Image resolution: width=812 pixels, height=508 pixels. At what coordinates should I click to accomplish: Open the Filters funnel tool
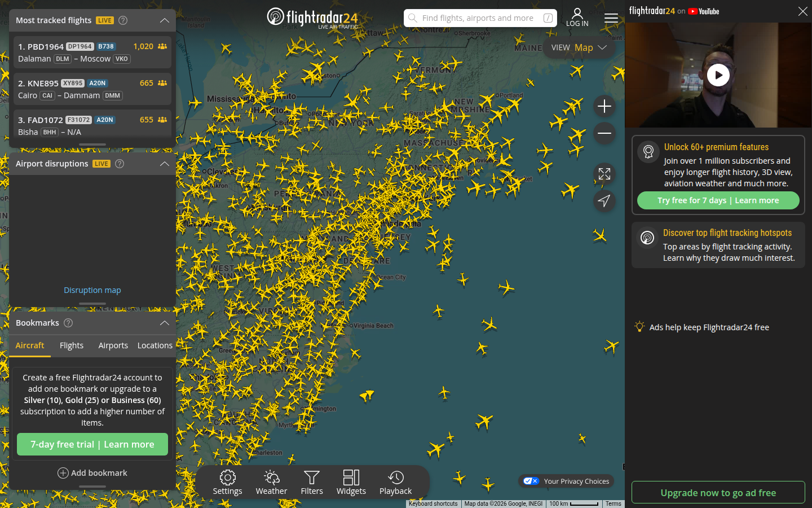click(x=312, y=483)
